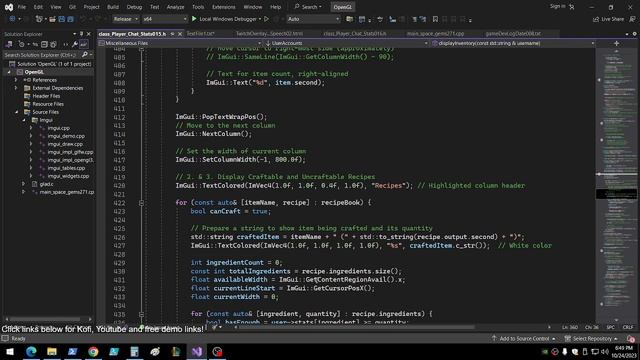Click Visual Studio taskbar icon
Screen dimensions: 640x360
pyautogui.click(x=197, y=351)
